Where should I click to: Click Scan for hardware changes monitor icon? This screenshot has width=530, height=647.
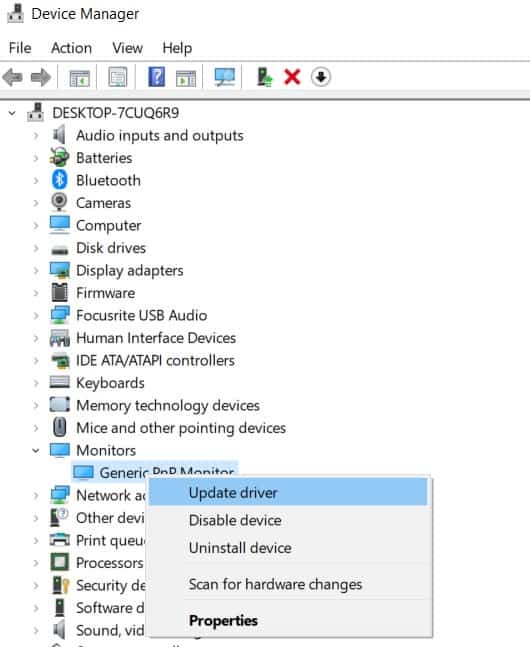coord(225,77)
